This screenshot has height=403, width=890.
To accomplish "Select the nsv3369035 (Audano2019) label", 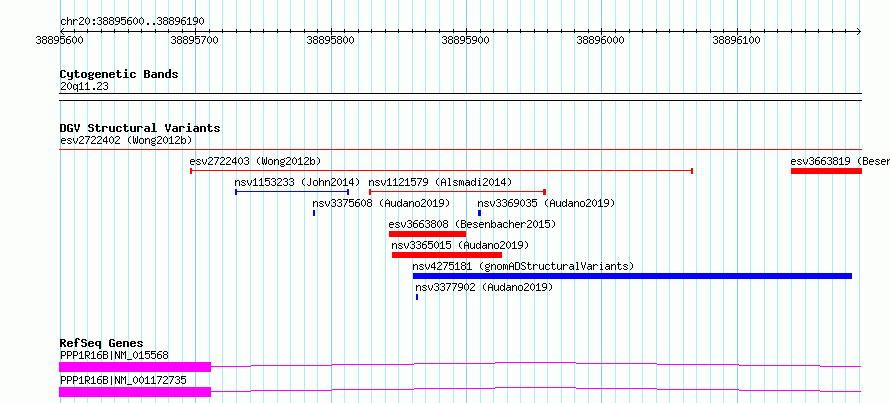I will click(x=546, y=203).
